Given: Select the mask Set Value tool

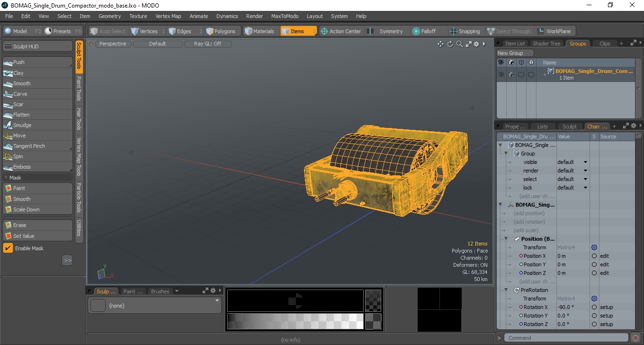Looking at the screenshot, I should pos(37,236).
